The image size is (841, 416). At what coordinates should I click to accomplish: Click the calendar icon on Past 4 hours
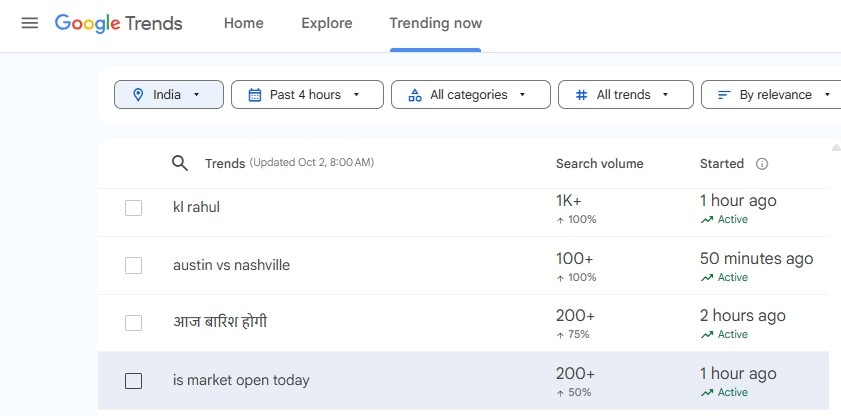pyautogui.click(x=254, y=95)
